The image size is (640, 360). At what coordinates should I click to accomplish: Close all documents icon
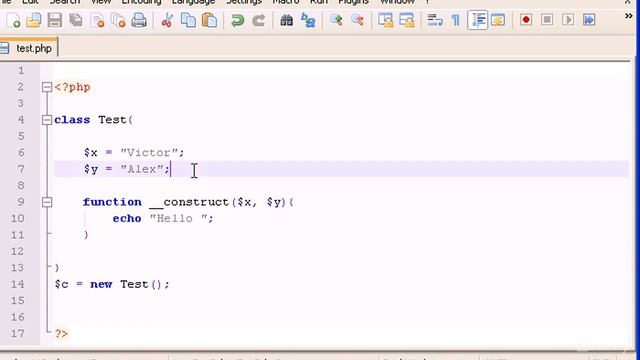[118, 20]
